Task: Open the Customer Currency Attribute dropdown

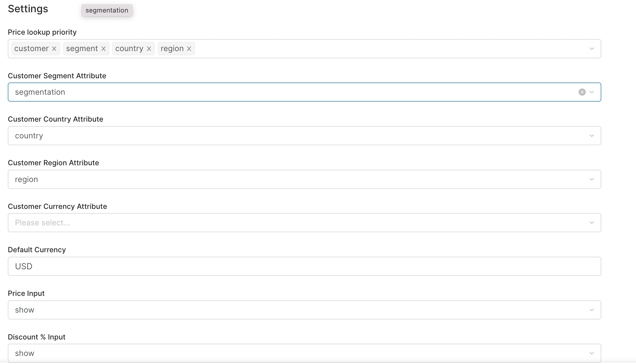Action: click(x=591, y=223)
